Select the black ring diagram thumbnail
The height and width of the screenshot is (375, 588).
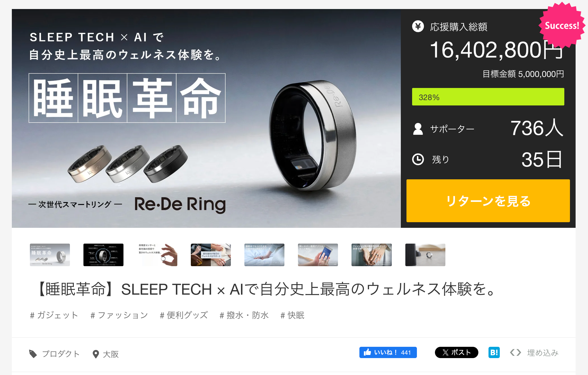tap(103, 255)
